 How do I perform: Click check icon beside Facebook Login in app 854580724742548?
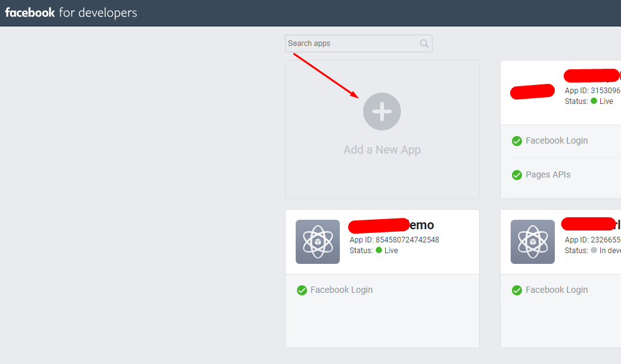point(302,290)
